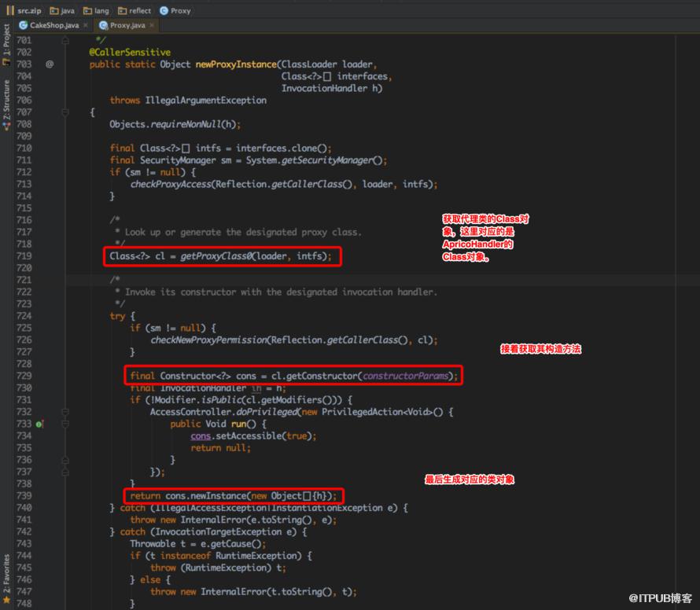Collapse the doPrivileged block at line 732
The width and height of the screenshot is (700, 610).
[x=65, y=412]
